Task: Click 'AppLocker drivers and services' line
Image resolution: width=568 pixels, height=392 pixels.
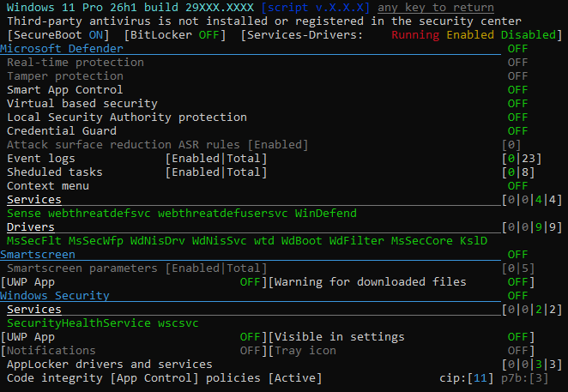Action: (x=110, y=365)
